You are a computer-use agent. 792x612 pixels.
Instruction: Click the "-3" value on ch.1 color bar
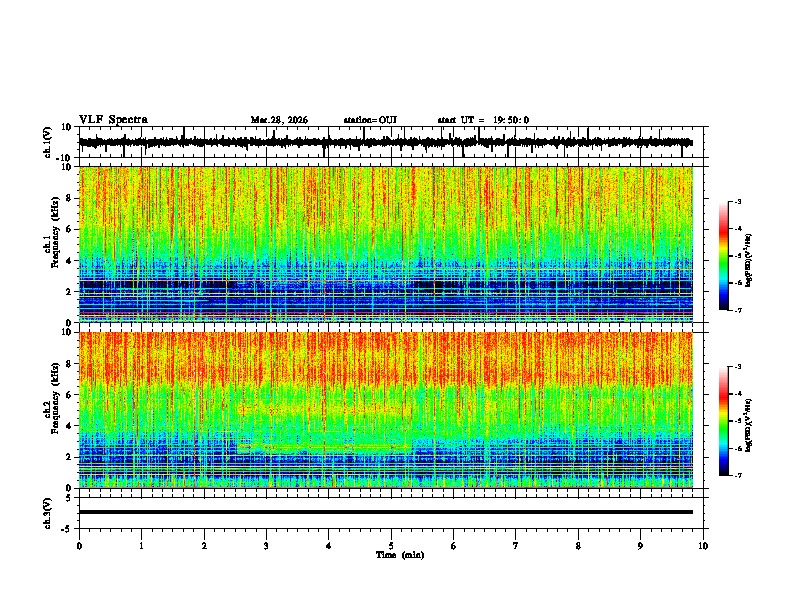coord(737,201)
